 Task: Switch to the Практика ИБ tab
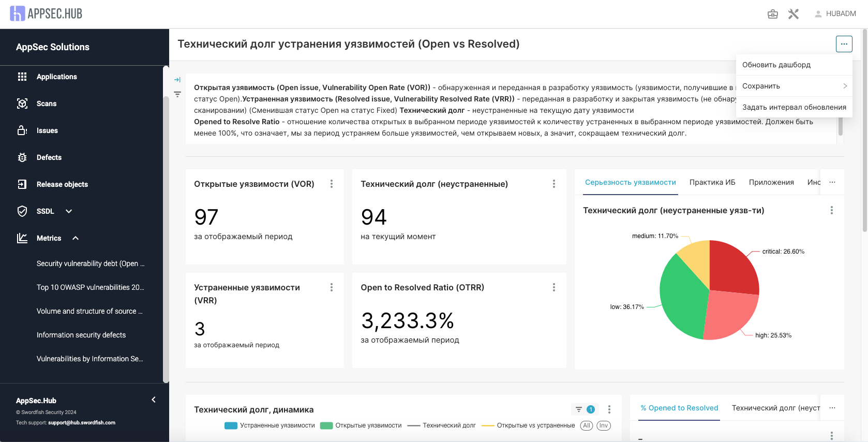coord(712,182)
